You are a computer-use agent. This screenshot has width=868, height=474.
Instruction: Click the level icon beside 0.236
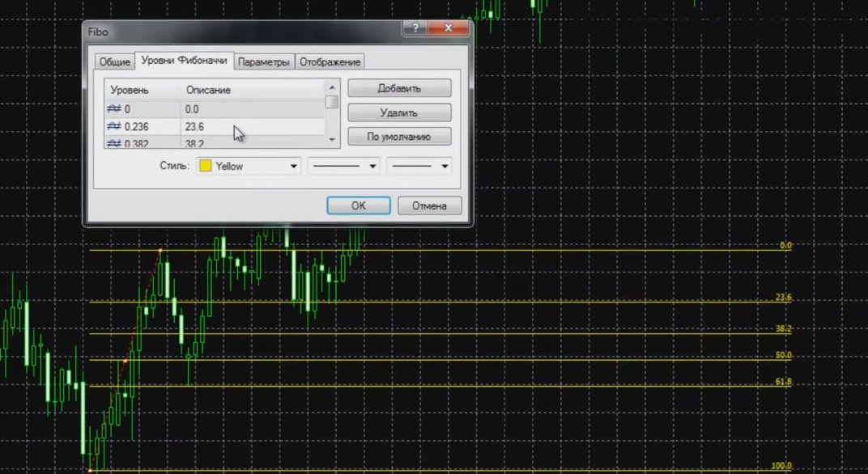114,127
